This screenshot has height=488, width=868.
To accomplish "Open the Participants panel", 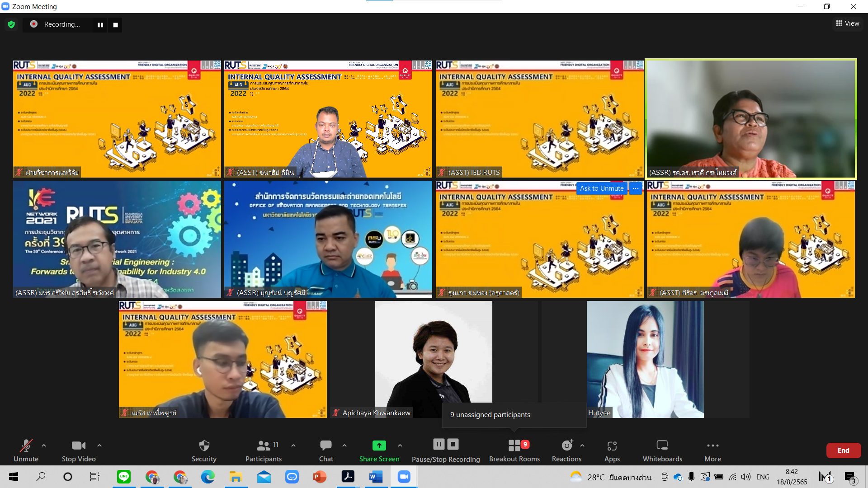I will tap(264, 450).
